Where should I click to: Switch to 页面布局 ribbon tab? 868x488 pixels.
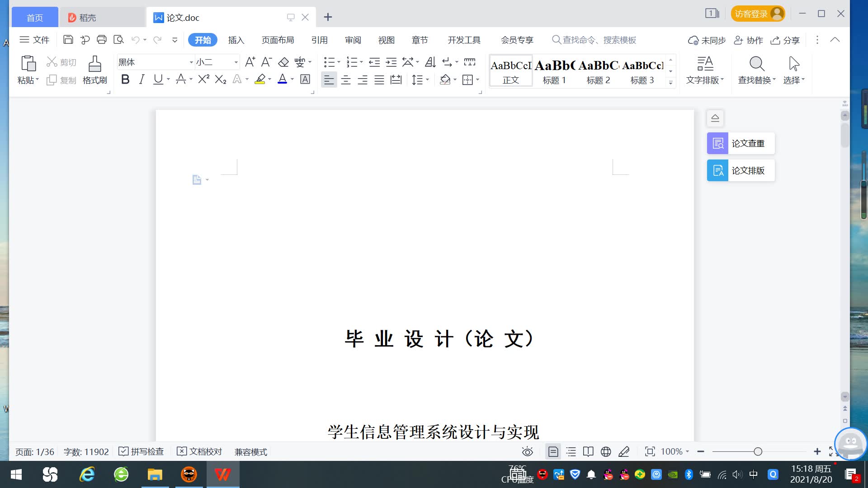click(278, 40)
